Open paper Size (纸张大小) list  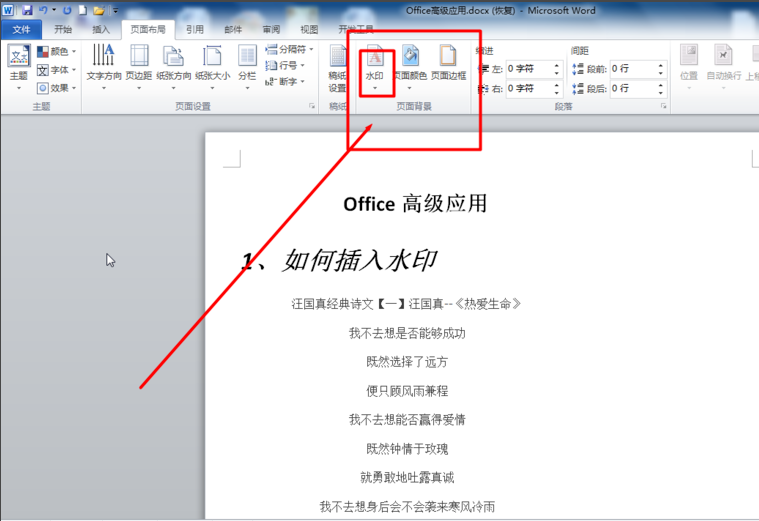tap(213, 68)
